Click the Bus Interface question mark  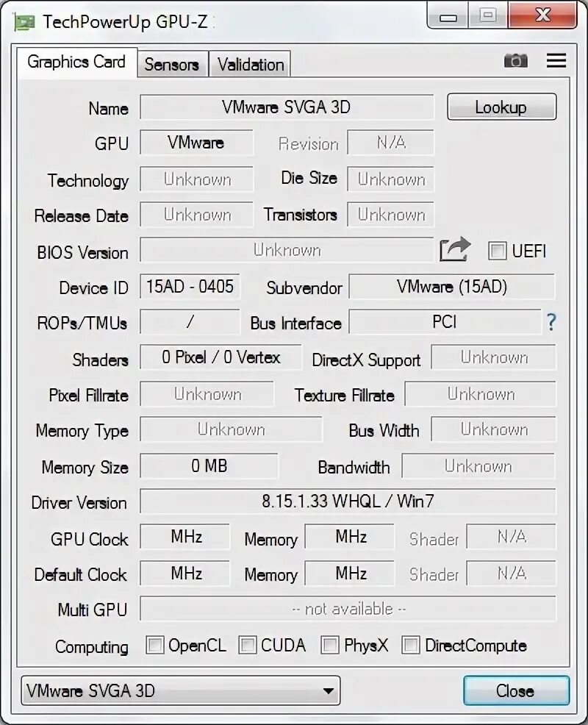[551, 322]
